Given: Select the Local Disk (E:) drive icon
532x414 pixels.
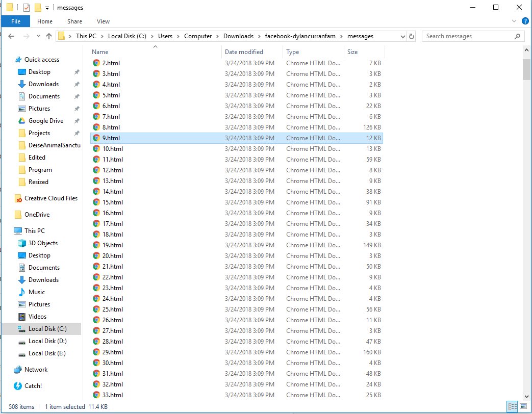Looking at the screenshot, I should pyautogui.click(x=22, y=354).
